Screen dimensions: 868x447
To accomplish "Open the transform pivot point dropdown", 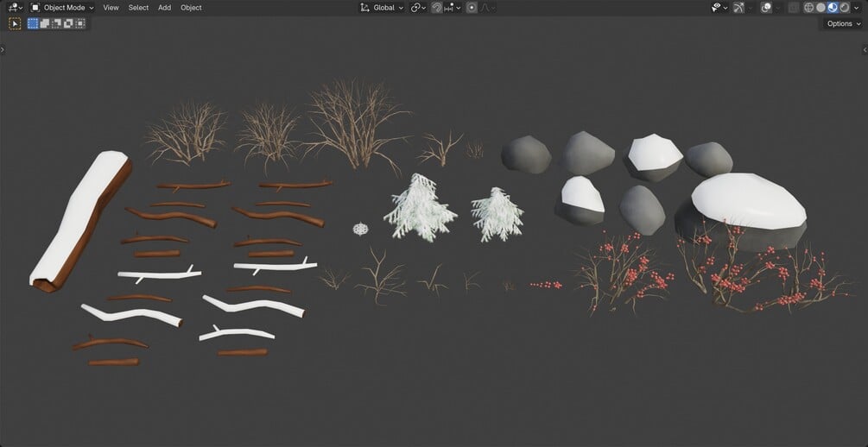I will [418, 8].
